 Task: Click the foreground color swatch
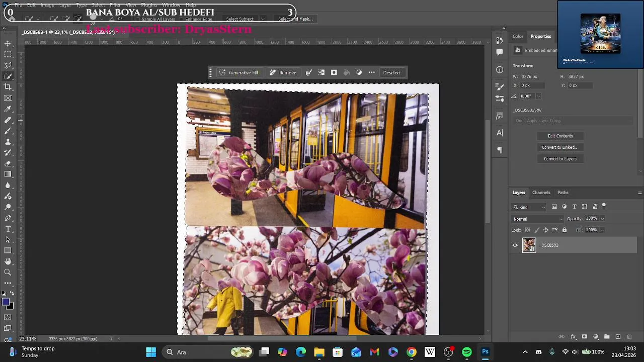[x=6, y=302]
